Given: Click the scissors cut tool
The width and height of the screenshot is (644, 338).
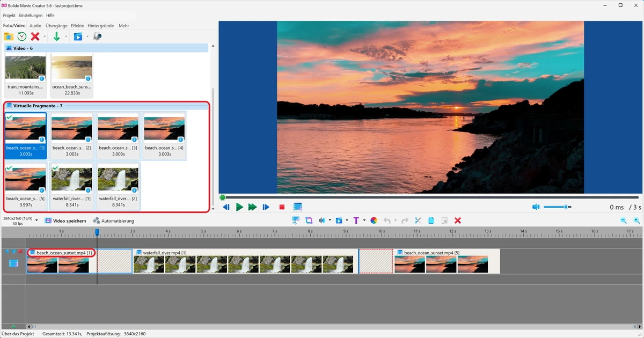Looking at the screenshot, I should point(418,221).
